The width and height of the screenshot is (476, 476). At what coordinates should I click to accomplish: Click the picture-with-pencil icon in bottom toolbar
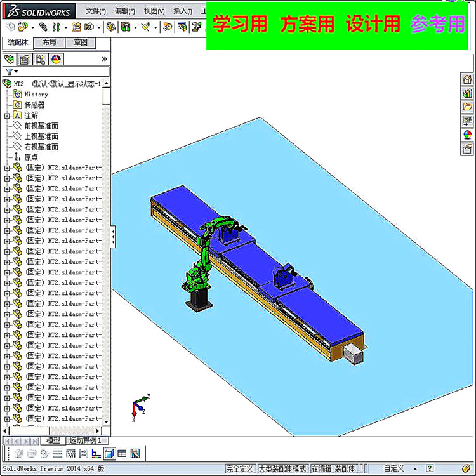[x=135, y=454]
